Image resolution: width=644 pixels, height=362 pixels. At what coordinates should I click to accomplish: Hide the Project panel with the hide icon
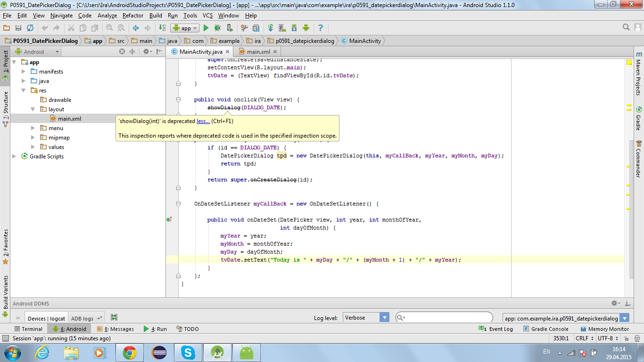158,52
